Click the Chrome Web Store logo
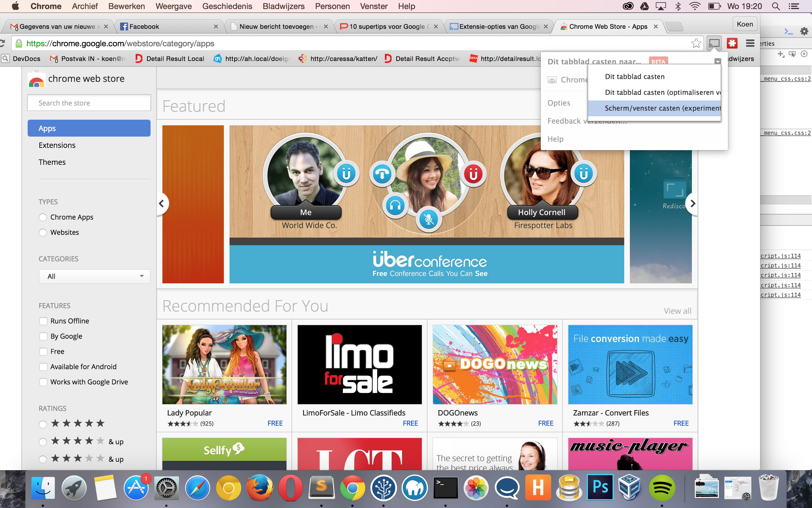This screenshot has width=812, height=508. click(37, 79)
